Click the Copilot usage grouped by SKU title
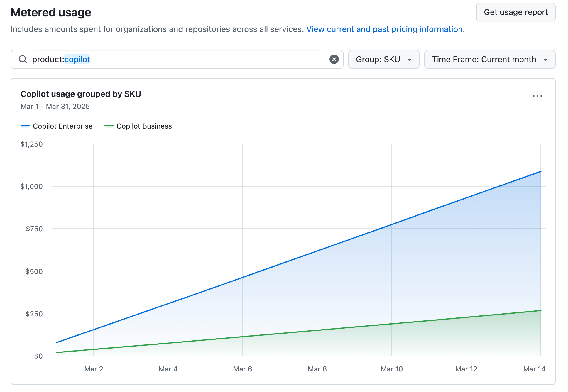Viewport: 568px width, 392px height. (x=81, y=94)
